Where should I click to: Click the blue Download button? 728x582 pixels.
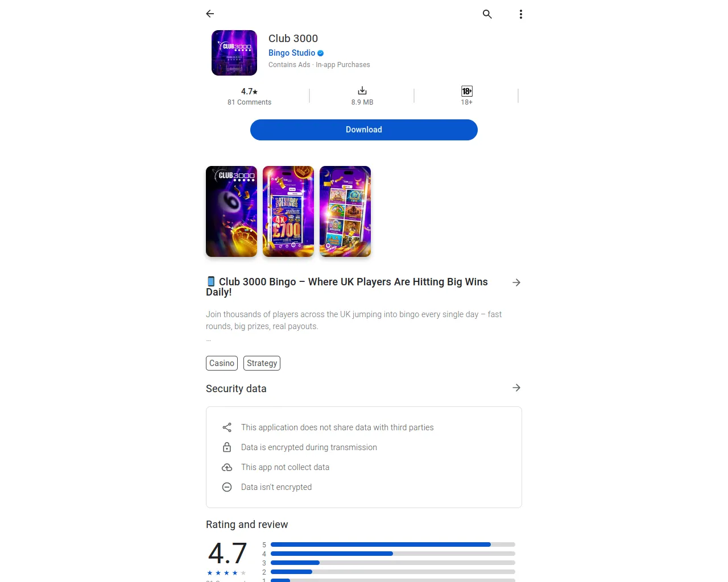(364, 130)
